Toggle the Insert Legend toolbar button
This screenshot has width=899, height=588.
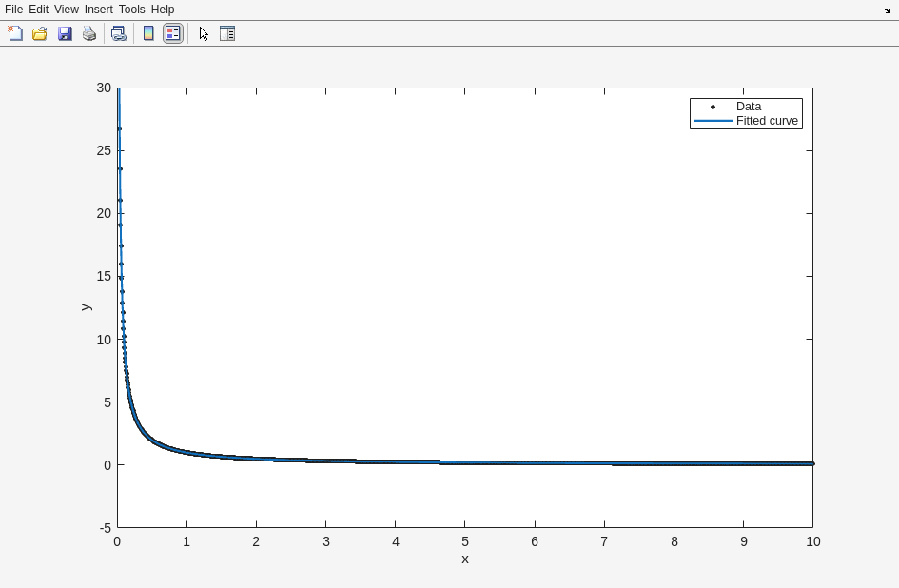click(173, 33)
